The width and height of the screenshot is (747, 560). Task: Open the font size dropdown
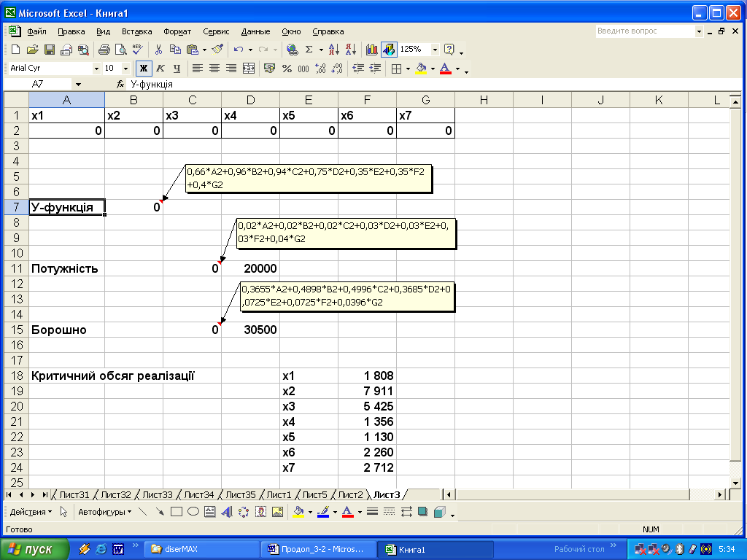point(125,69)
